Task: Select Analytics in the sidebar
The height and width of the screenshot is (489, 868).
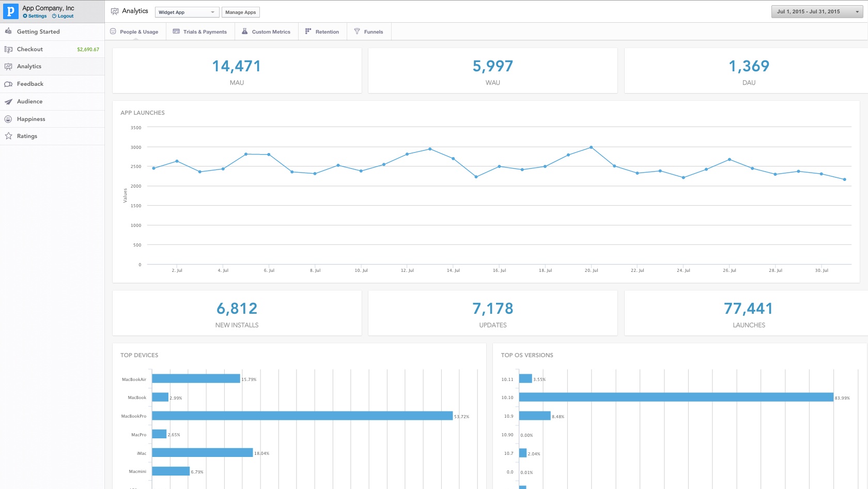Action: point(52,67)
